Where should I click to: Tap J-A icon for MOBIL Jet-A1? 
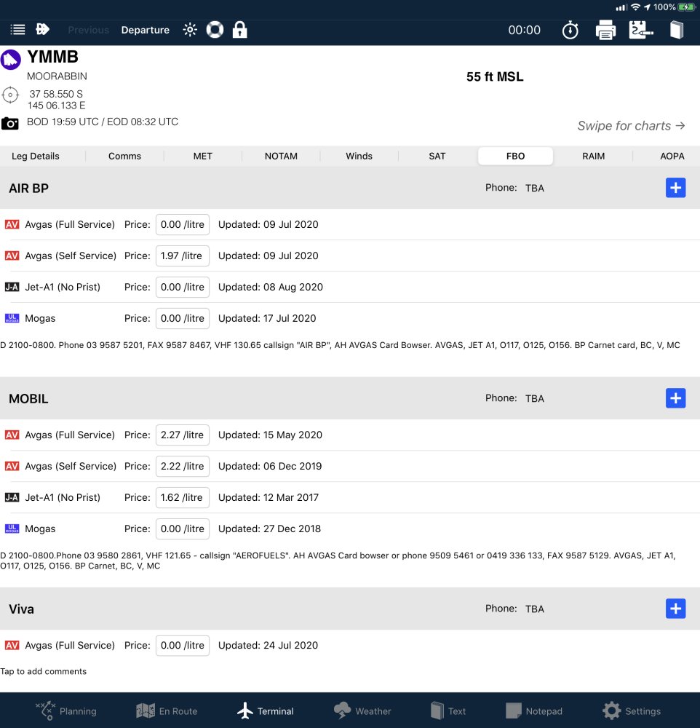tap(12, 497)
